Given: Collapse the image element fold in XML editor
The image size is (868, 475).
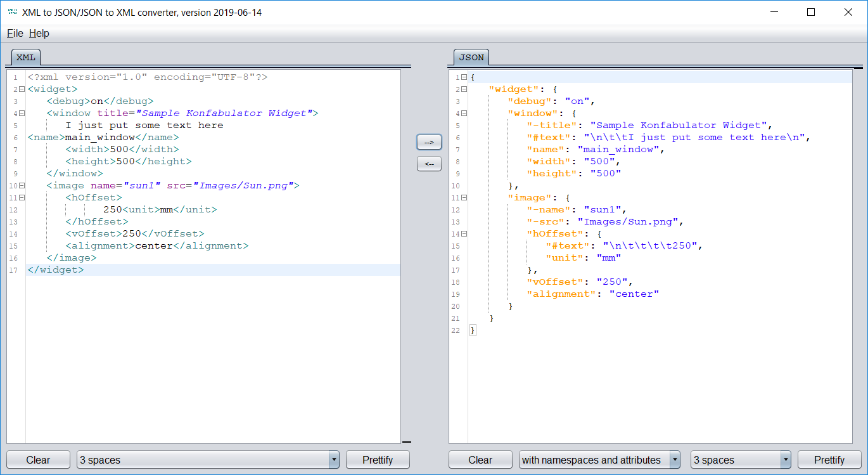Looking at the screenshot, I should [22, 186].
